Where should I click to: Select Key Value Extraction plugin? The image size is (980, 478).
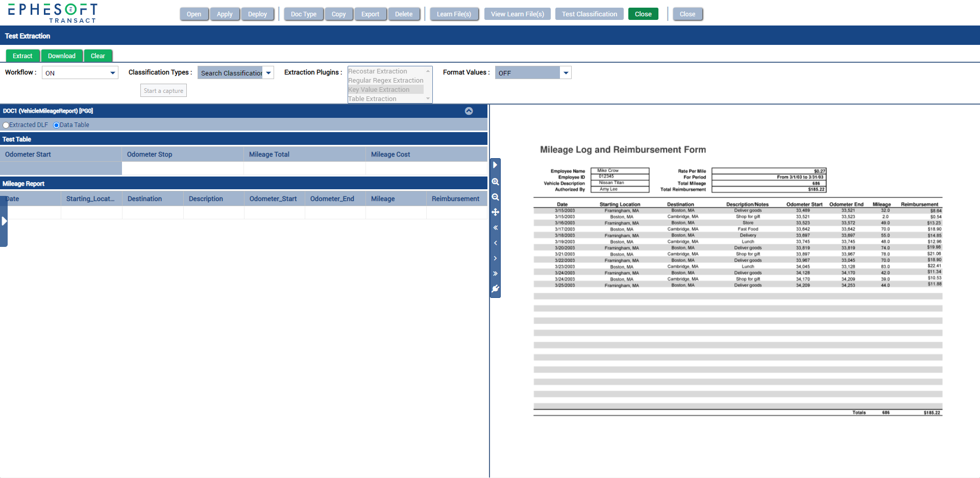pos(386,90)
